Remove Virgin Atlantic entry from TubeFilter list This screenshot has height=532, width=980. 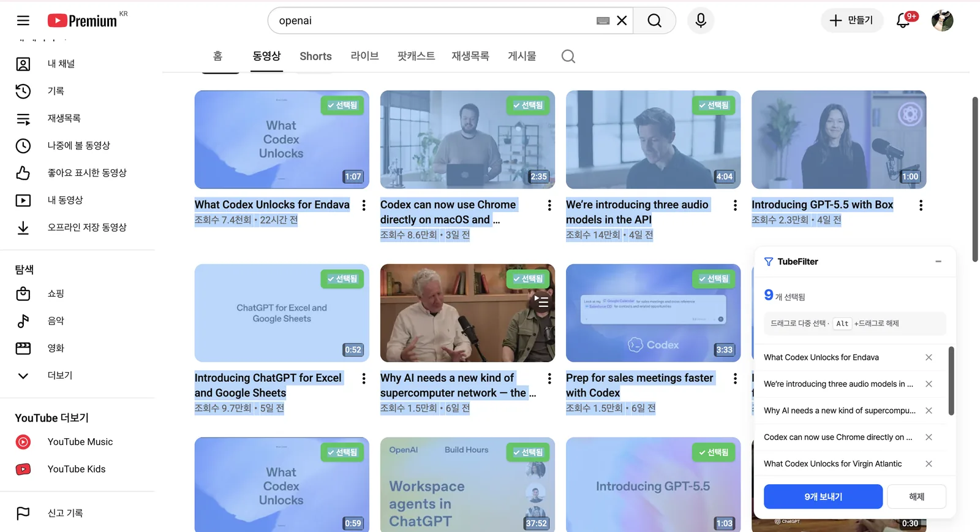929,464
